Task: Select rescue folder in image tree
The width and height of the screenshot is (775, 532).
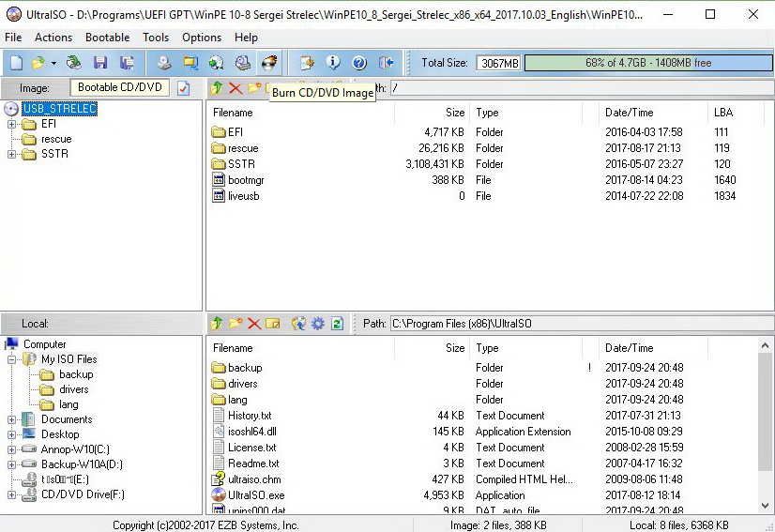Action: tap(56, 139)
